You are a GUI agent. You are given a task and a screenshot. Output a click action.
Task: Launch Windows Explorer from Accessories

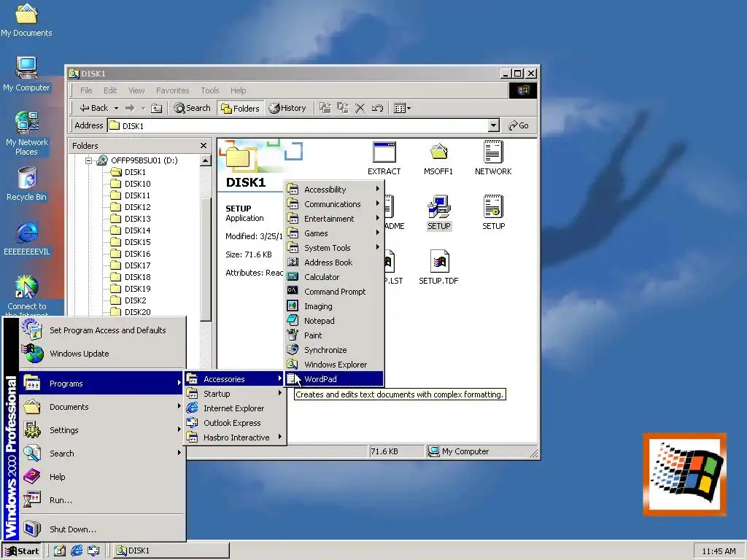[x=334, y=365]
